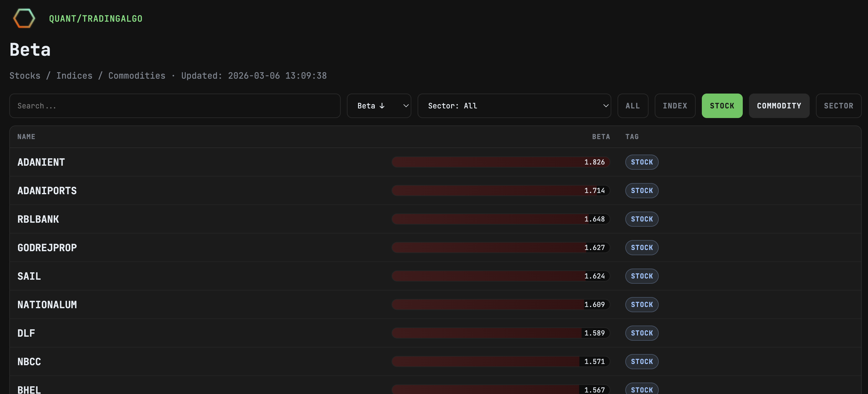868x394 pixels.
Task: Click the search input field
Action: click(x=175, y=105)
